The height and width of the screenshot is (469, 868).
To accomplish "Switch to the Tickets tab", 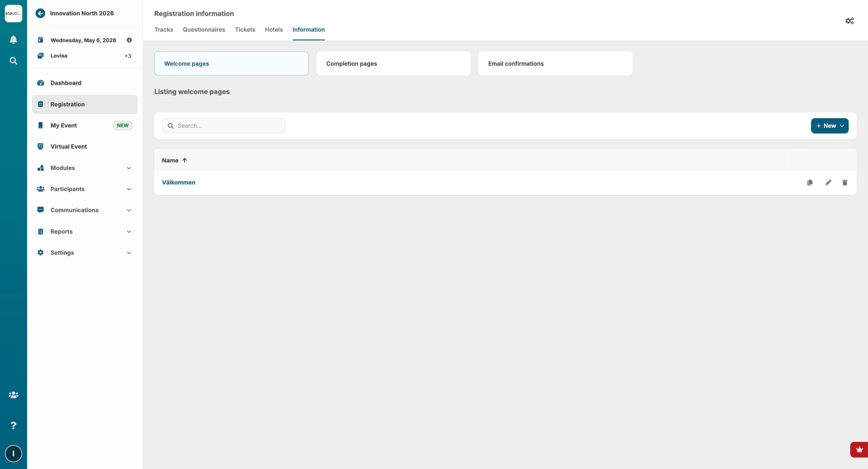I will point(245,30).
